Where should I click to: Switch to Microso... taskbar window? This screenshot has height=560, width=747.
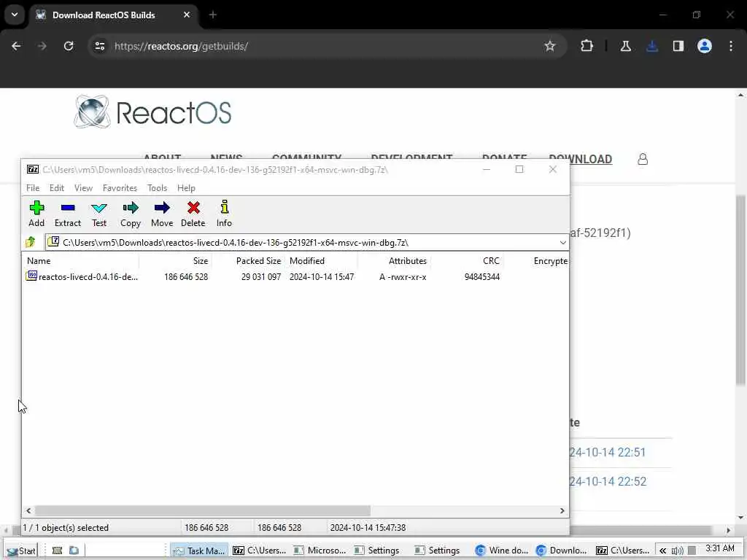coord(320,551)
